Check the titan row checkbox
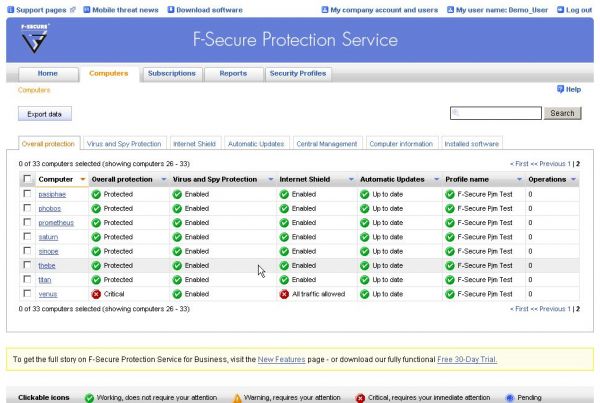Viewport: 600px width, 403px height. (27, 279)
